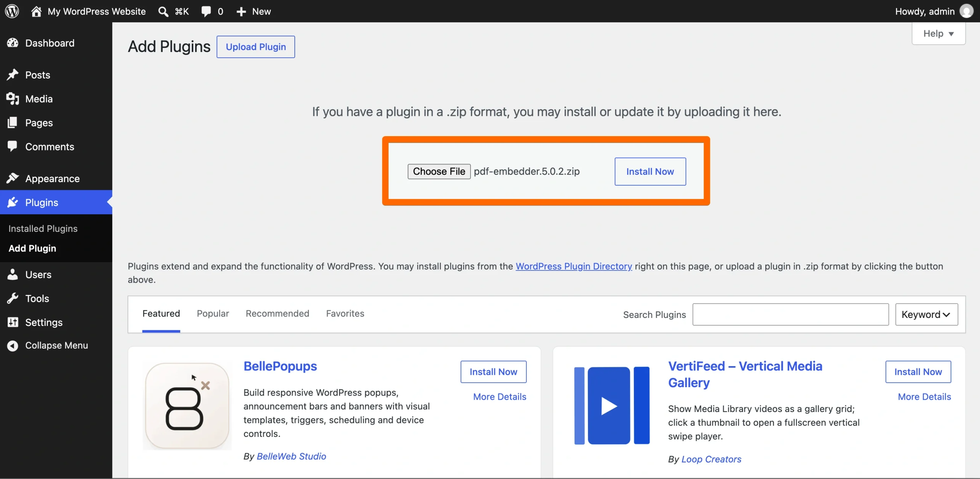Visit the BelleWeb Studio author link

point(291,456)
